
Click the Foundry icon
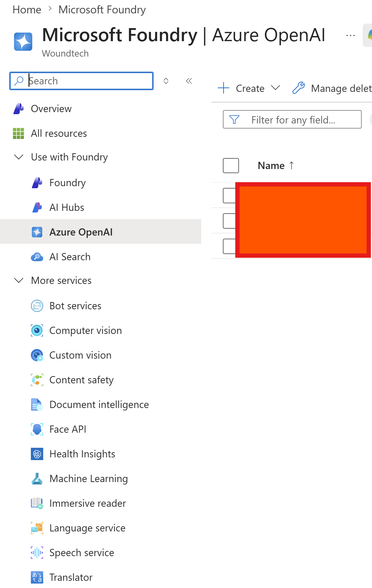pos(37,183)
